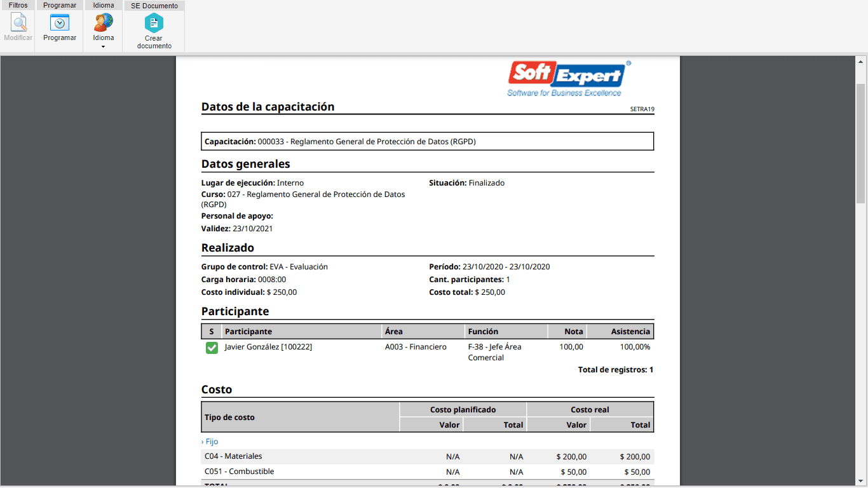The height and width of the screenshot is (488, 868).
Task: Click the Costo real header
Action: pos(590,410)
